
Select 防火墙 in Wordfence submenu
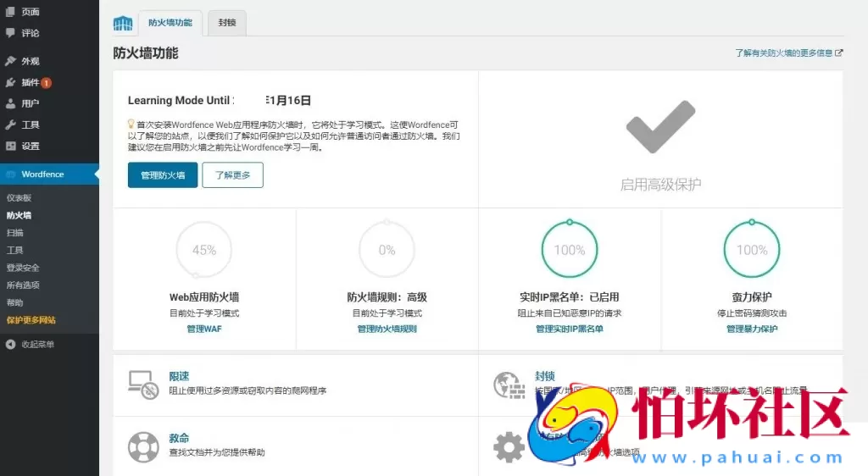19,215
